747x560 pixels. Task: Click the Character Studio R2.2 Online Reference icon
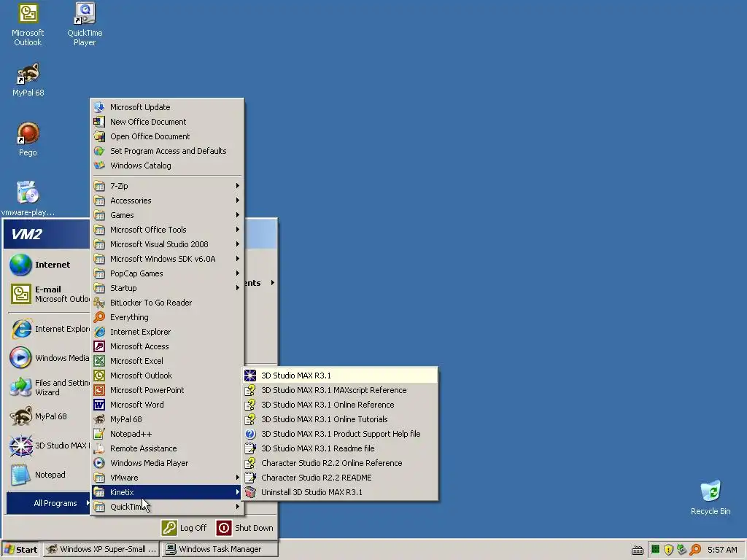pyautogui.click(x=250, y=463)
